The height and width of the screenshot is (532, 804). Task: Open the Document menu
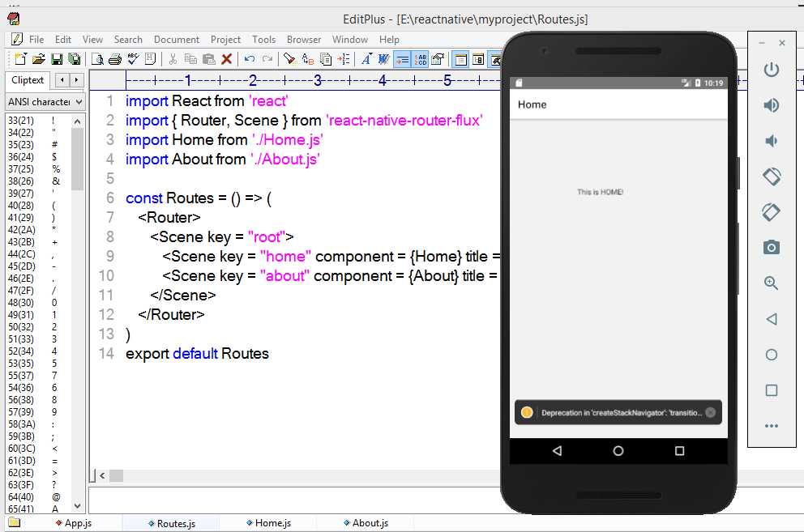pos(176,39)
